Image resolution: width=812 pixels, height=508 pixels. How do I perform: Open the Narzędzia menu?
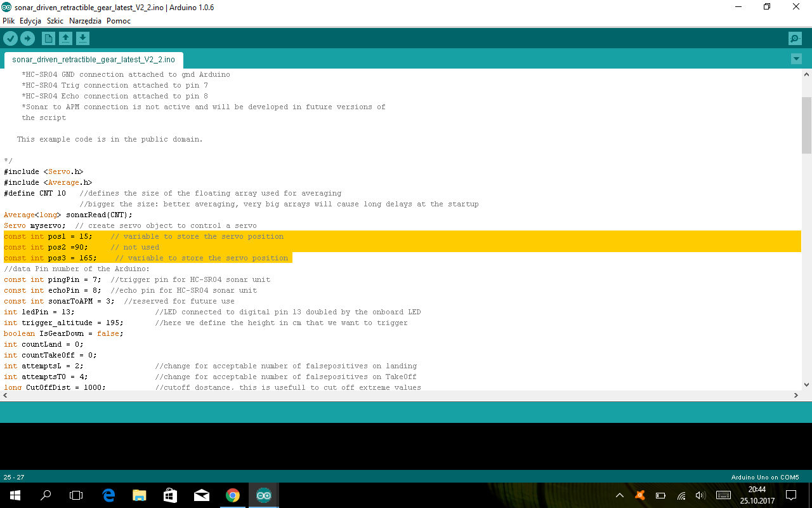pyautogui.click(x=85, y=21)
